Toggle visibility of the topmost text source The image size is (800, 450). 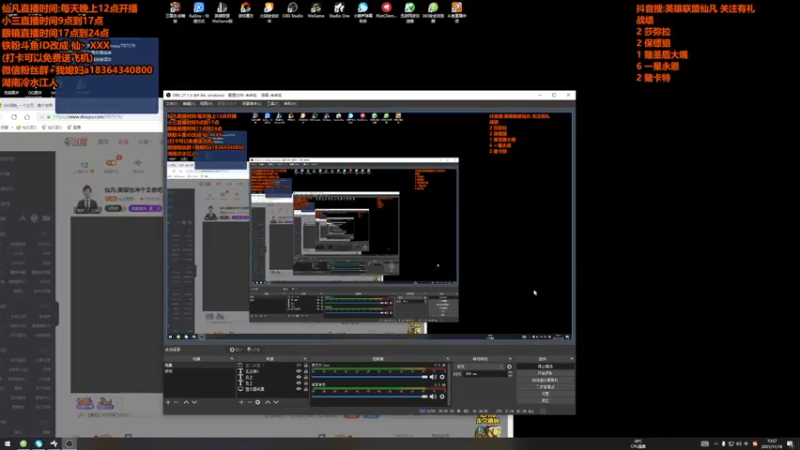[298, 371]
